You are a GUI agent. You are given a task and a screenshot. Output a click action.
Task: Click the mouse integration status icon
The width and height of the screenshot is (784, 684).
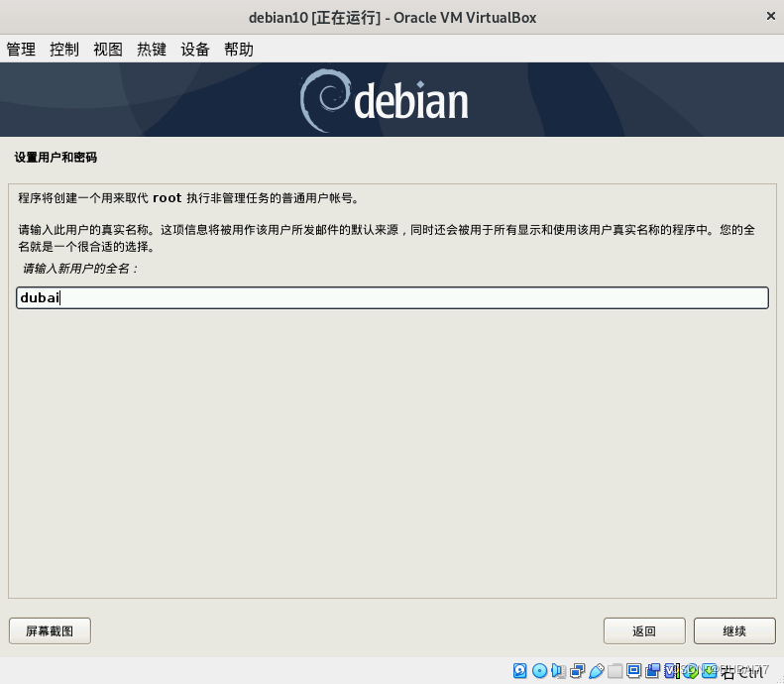tap(690, 670)
